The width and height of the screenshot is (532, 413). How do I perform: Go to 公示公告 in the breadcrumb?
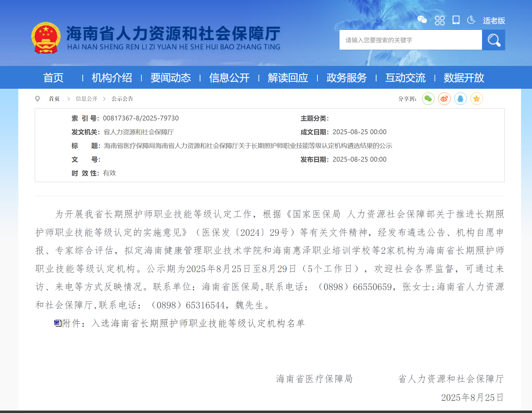(122, 99)
